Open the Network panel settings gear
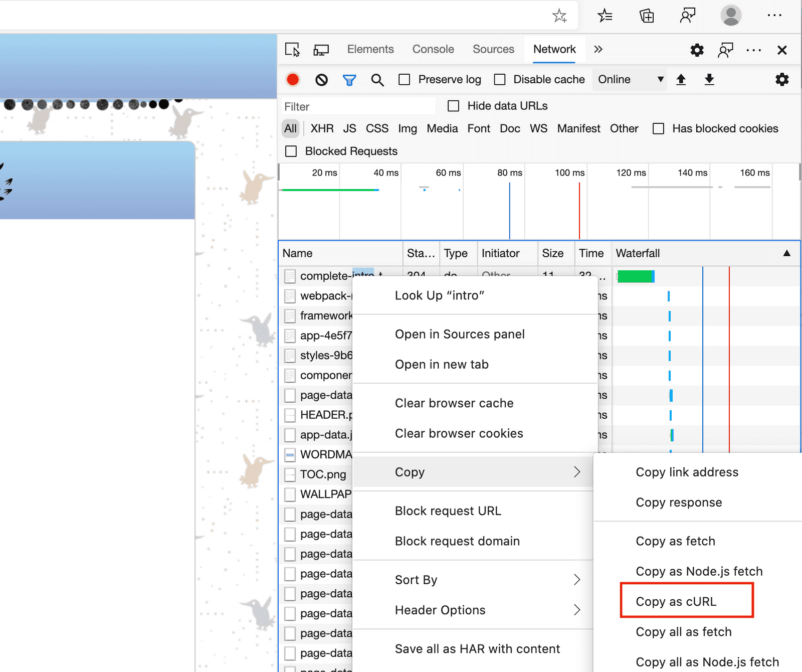The height and width of the screenshot is (672, 802). pos(782,79)
